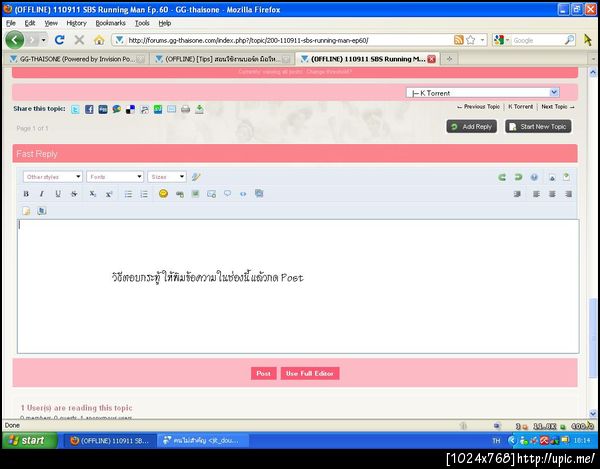Viewport: 600px width, 469px height.
Task: Apply superscript formatting
Action: click(x=109, y=194)
